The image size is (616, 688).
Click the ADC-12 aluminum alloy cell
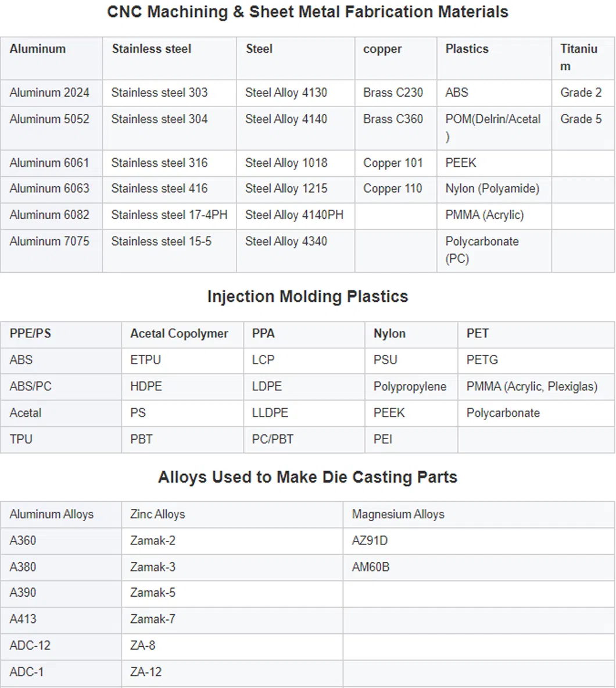point(30,646)
